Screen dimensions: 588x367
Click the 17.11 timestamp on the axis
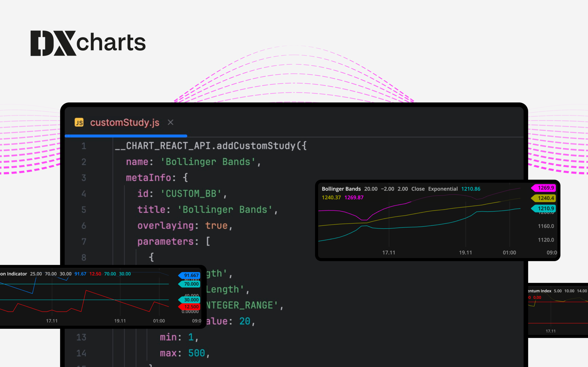coord(389,253)
